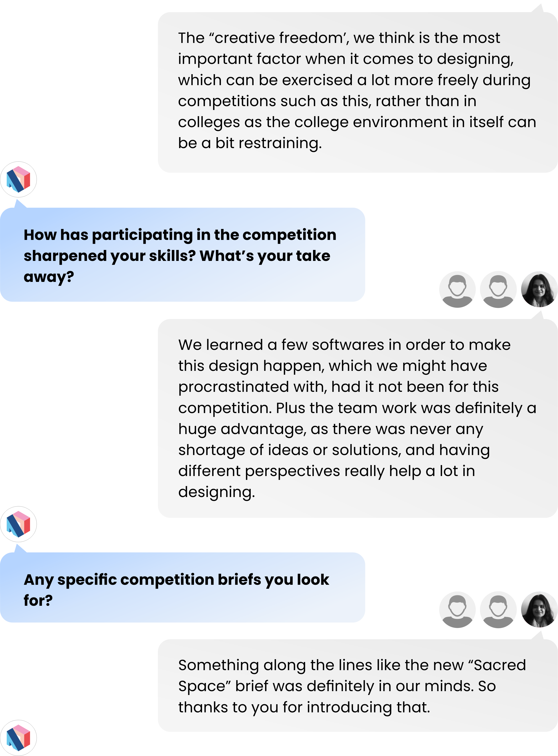
Task: Click the text 'thanks to you for introducing that.'
Action: pos(304,707)
